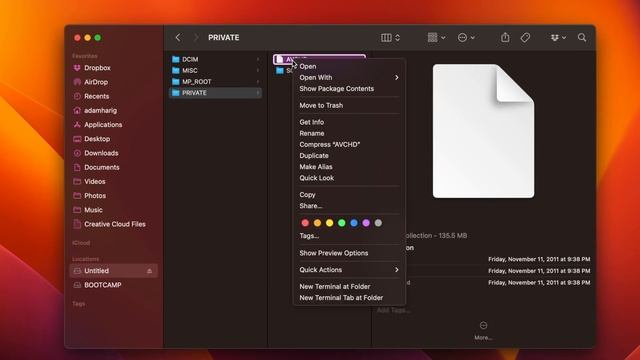Apply the red tag color

(305, 223)
